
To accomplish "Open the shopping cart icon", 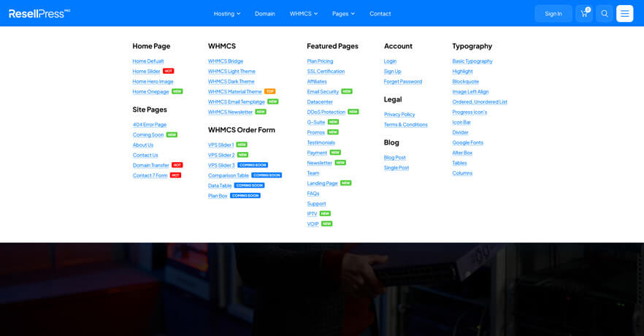I will (x=584, y=14).
